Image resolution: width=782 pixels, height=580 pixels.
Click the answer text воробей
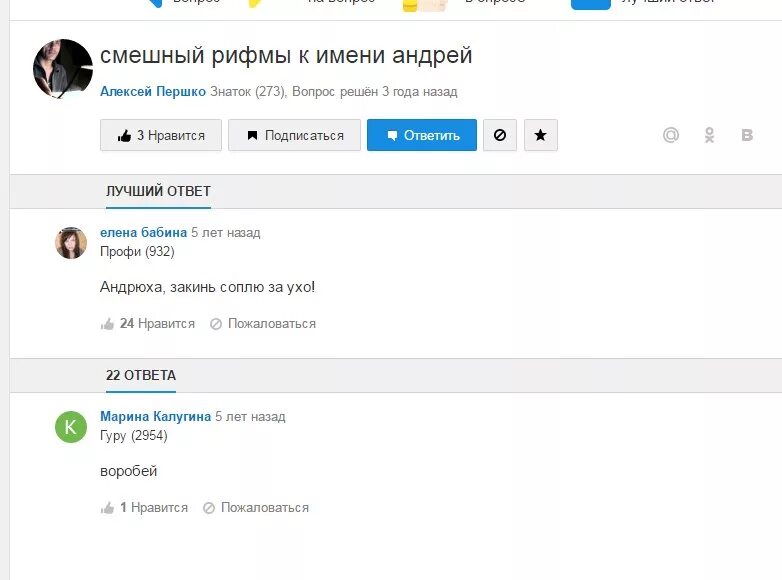129,471
